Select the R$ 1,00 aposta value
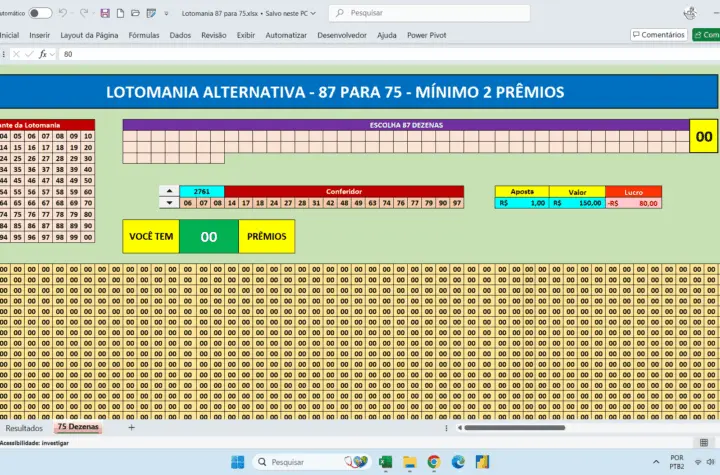Screen dimensions: 720x475 pyautogui.click(x=522, y=203)
